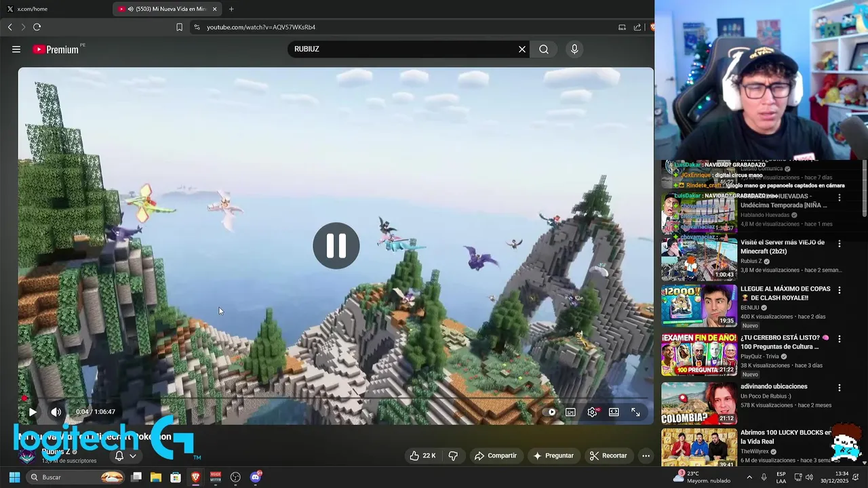Open options for the ¿TU CEREBRO ESTÁ LISTO? video
Viewport: 868px width, 488px height.
tap(840, 339)
